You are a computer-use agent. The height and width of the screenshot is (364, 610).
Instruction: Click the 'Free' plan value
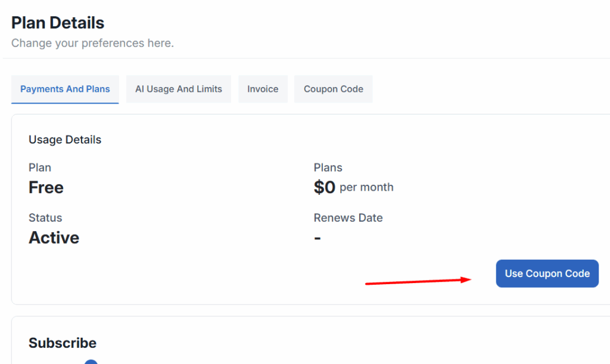[x=46, y=188]
